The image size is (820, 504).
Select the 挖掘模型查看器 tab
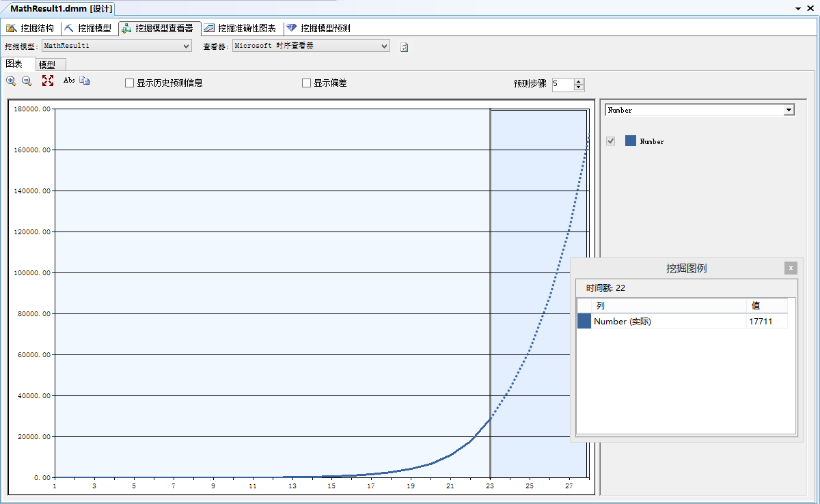[x=158, y=28]
